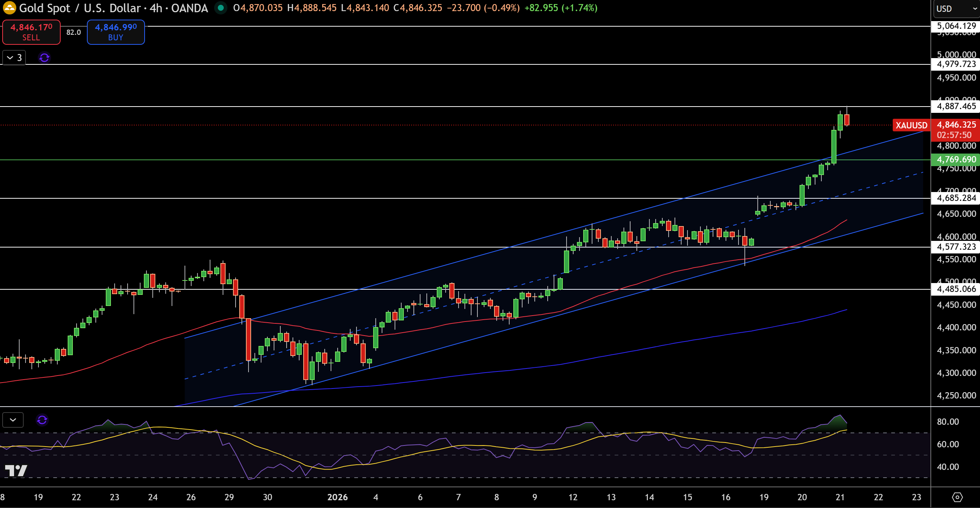980x508 pixels.
Task: Click the 4,685.284 price level label
Action: coord(956,198)
